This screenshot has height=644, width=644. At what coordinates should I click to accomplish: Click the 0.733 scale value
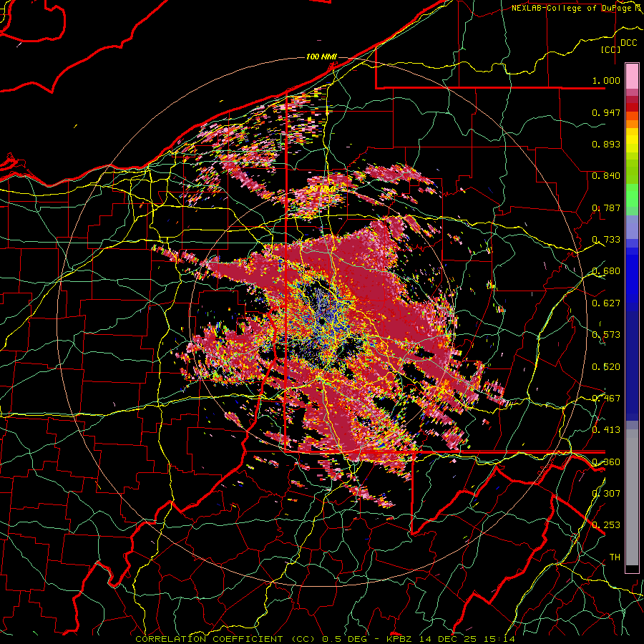606,239
